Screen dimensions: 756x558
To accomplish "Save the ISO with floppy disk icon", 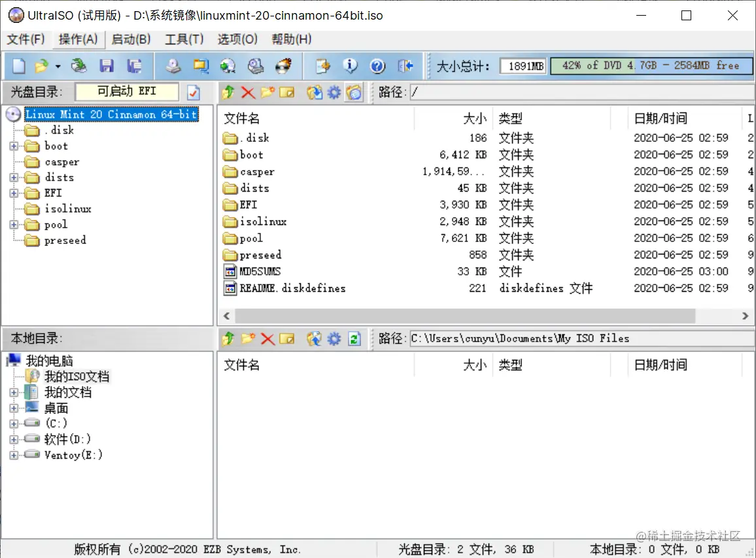I will coord(107,65).
